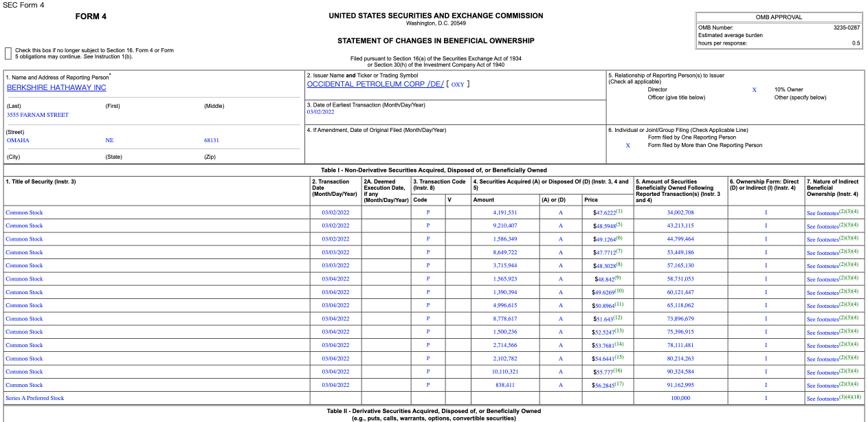Image resolution: width=868 pixels, height=422 pixels.
Task: Click beneficially owned total 57,165,130
Action: click(x=680, y=265)
